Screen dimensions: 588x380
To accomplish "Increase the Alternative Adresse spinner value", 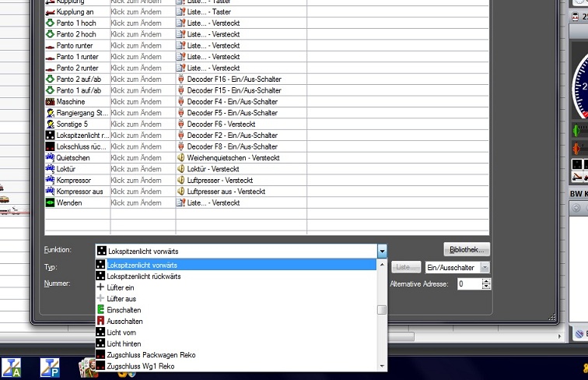I will [488, 281].
